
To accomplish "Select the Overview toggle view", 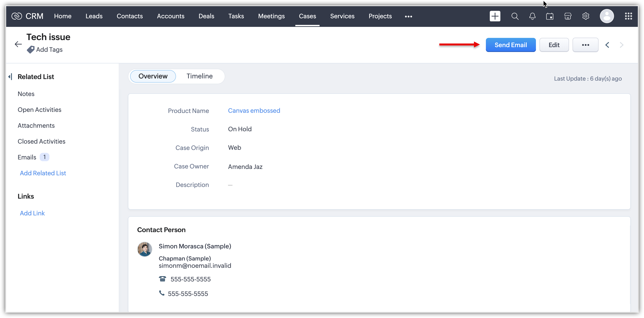I will click(153, 76).
